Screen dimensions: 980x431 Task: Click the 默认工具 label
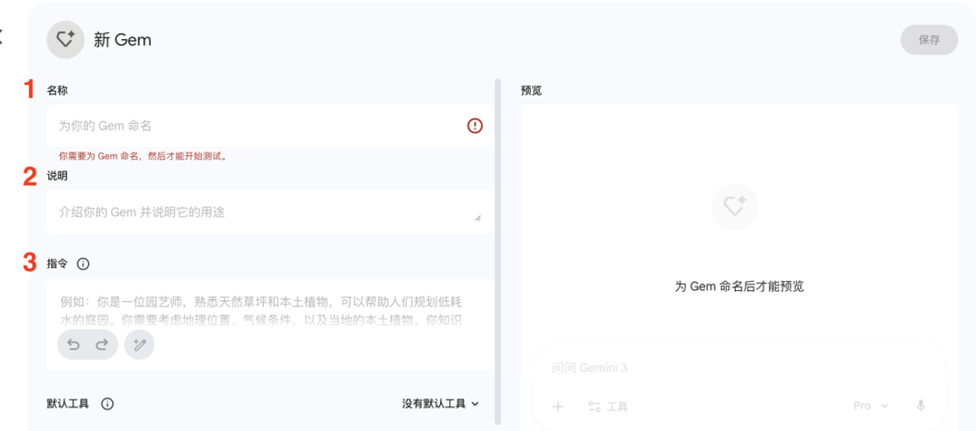pyautogui.click(x=68, y=404)
